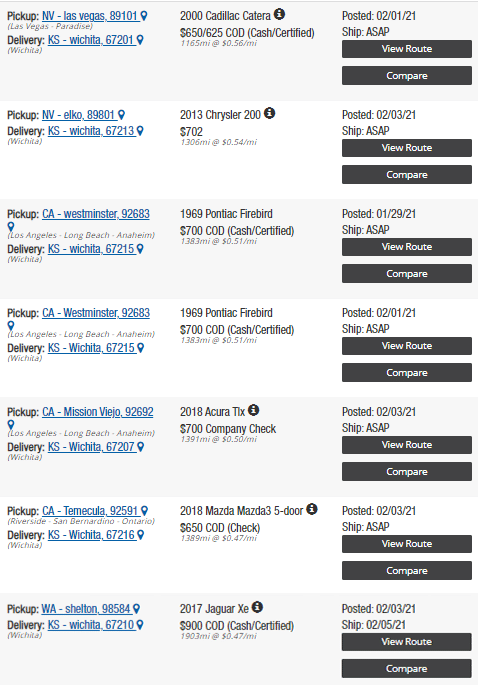Screen dimensions: 478x685
Task: Open info icon next to 2017 Jaguar Xe
Action: coord(257,607)
